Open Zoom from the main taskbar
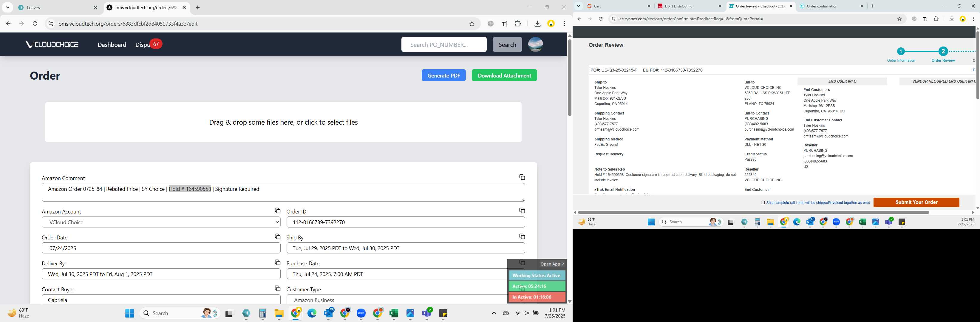 [361, 313]
